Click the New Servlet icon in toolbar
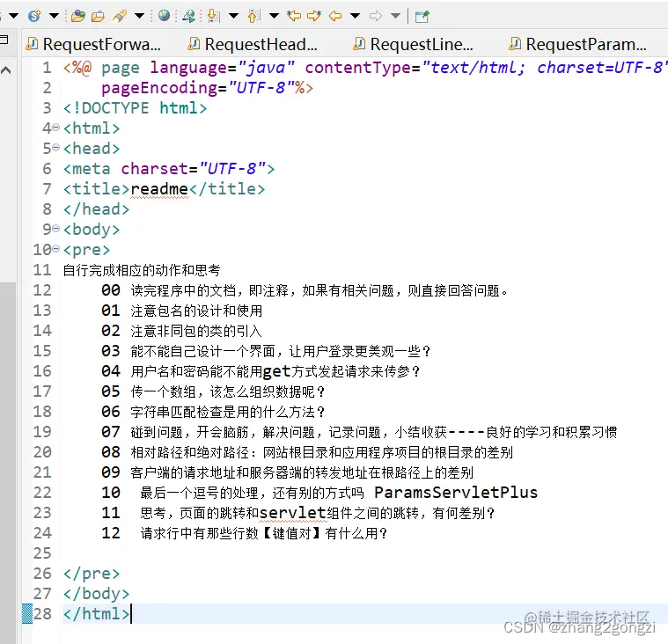668x644 pixels. point(34,16)
